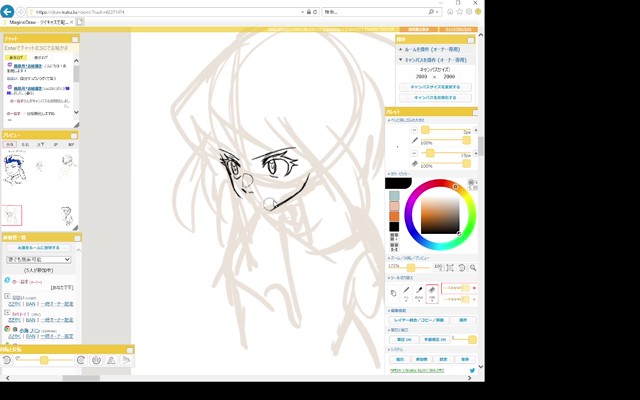Image resolution: width=640 pixels, height=400 pixels.
Task: Select whole-view preview tab
Action: (x=10, y=144)
